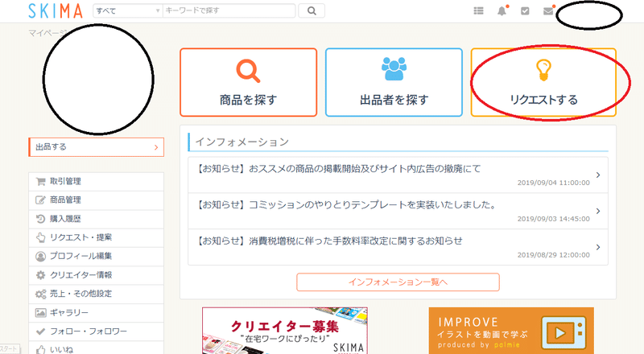
Task: Click the 2019/09/04 11:00:00 timestamp
Action: coord(553,183)
